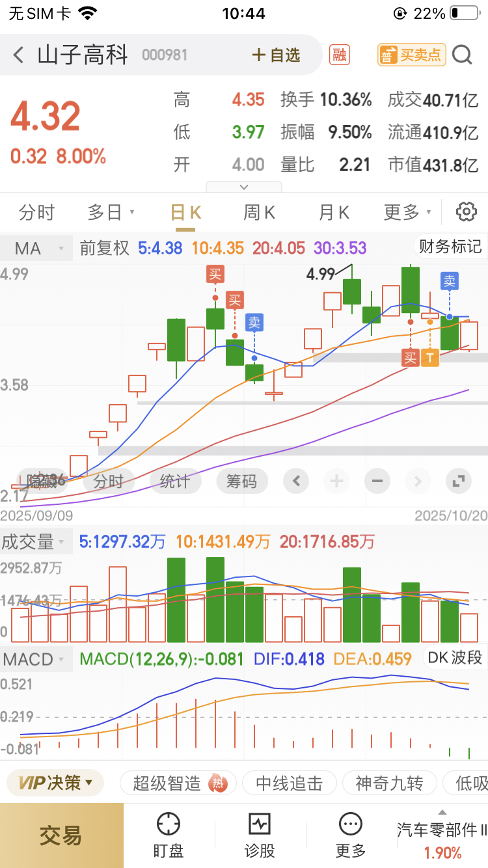
Task: Toggle the 财务标记 financial marks
Action: pyautogui.click(x=450, y=247)
